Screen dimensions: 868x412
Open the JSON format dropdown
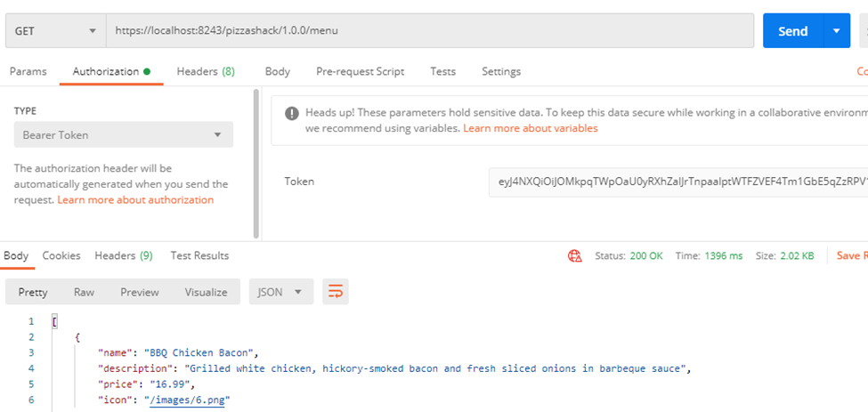pyautogui.click(x=281, y=292)
